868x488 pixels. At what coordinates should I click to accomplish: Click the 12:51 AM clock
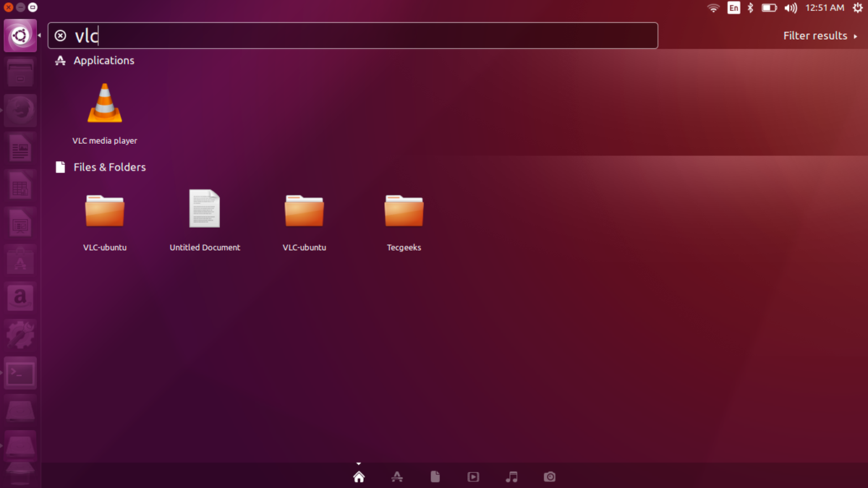(825, 8)
